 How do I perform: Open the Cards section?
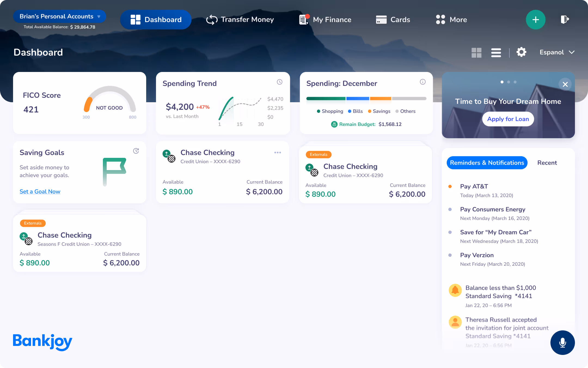(393, 19)
